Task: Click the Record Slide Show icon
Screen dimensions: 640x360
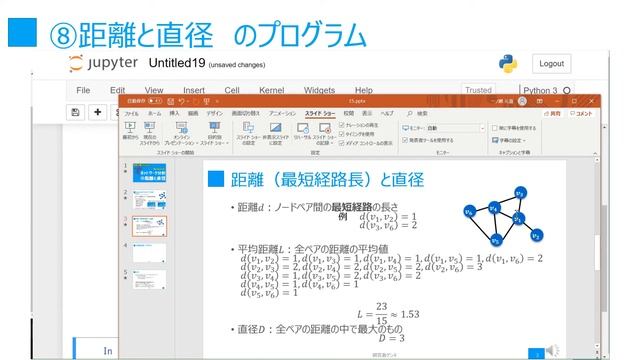Action: pyautogui.click(x=325, y=128)
